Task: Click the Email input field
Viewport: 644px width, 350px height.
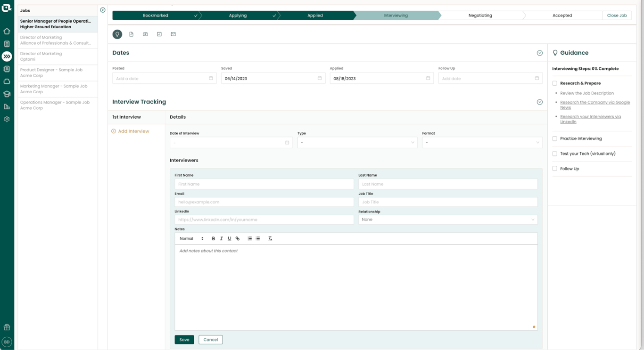Action: 264,202
